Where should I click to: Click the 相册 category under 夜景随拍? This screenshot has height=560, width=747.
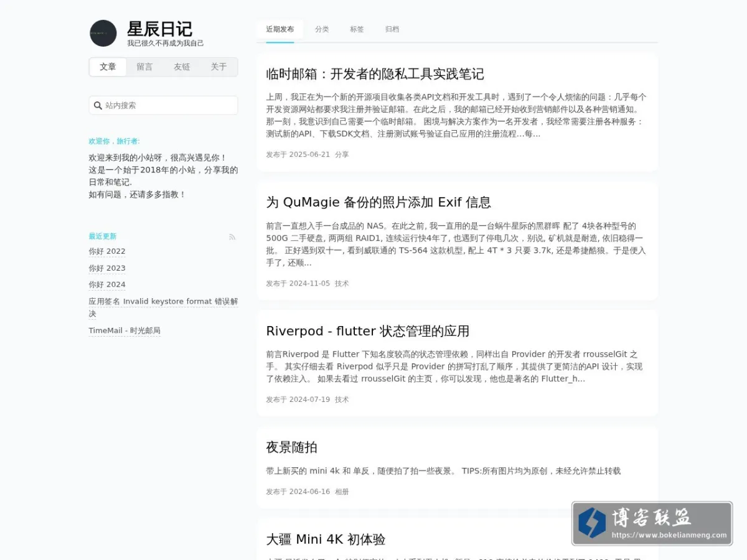coord(342,492)
